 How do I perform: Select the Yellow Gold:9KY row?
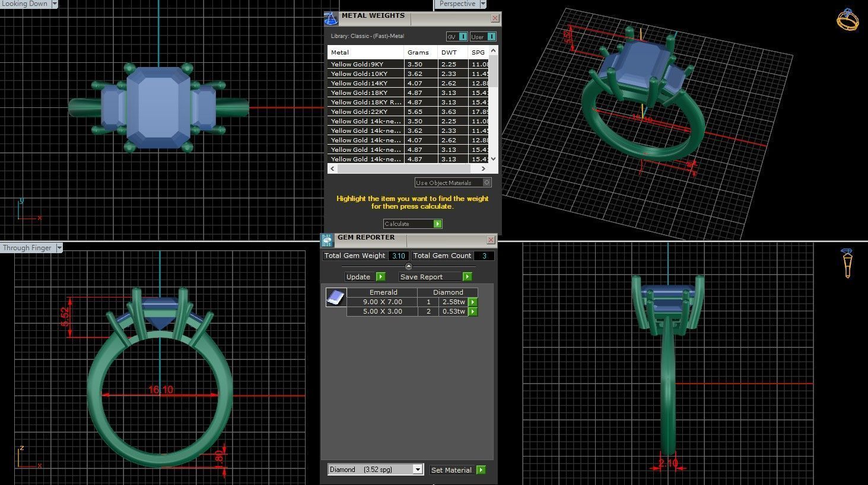409,64
